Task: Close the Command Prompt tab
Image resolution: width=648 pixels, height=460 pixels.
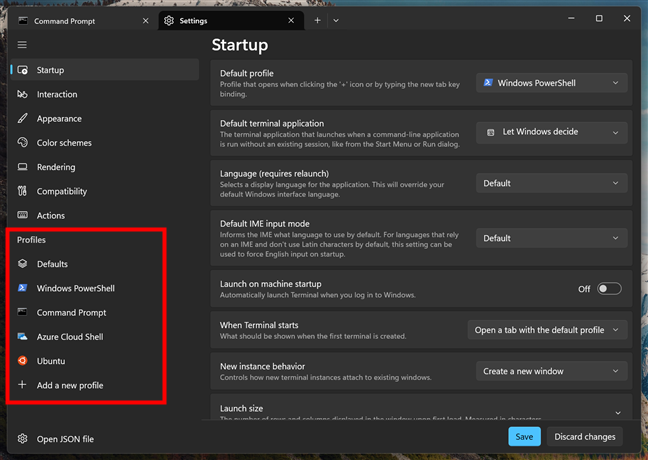Action: click(145, 21)
